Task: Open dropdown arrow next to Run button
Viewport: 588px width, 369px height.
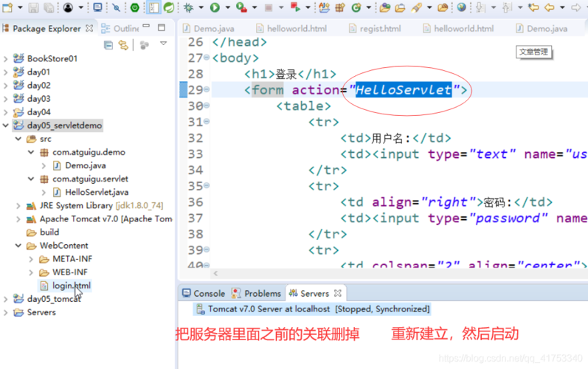Action: coord(227,7)
